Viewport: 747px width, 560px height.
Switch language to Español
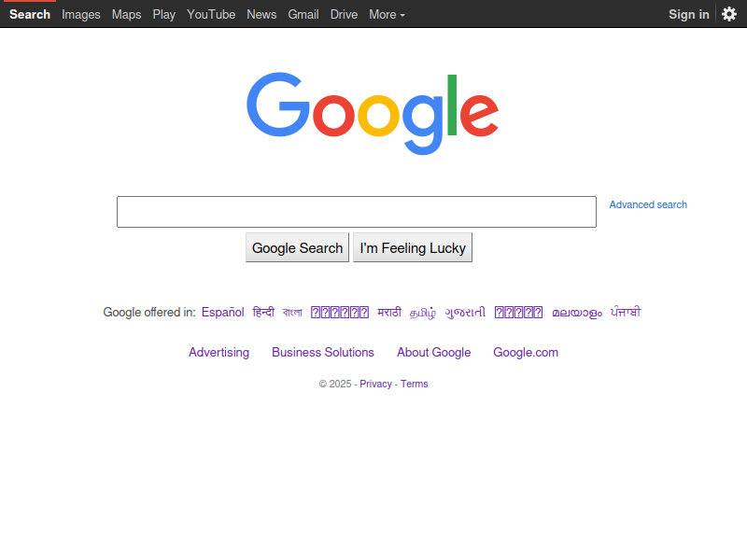[x=222, y=313]
